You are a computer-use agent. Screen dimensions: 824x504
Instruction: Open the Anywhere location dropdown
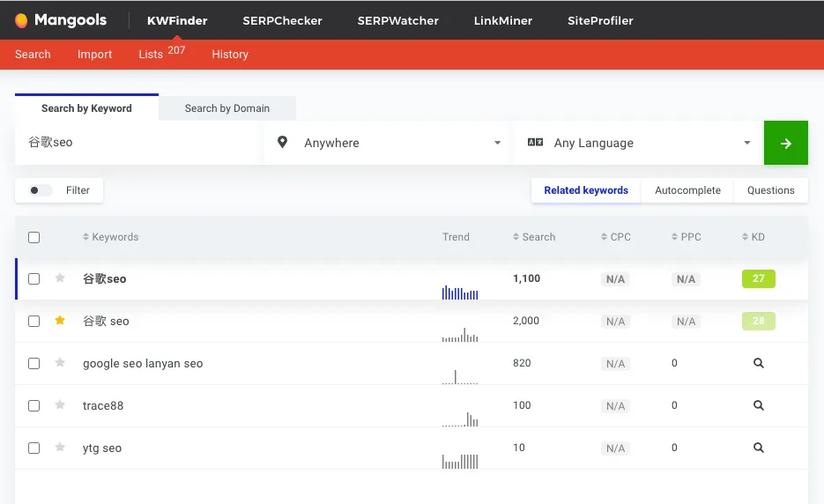tap(388, 143)
